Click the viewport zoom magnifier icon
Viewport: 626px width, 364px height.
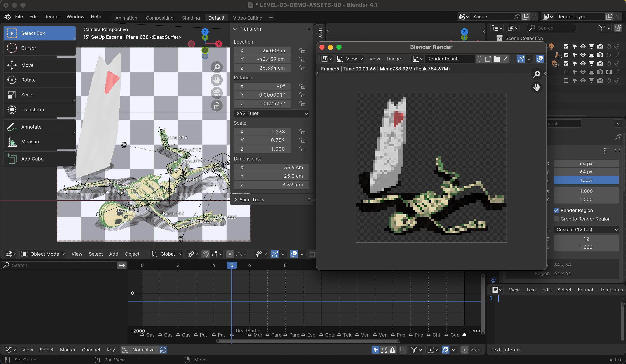click(217, 67)
